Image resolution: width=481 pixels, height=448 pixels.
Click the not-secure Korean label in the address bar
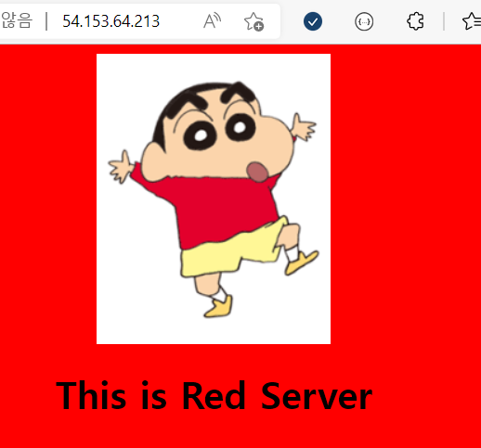click(x=16, y=20)
